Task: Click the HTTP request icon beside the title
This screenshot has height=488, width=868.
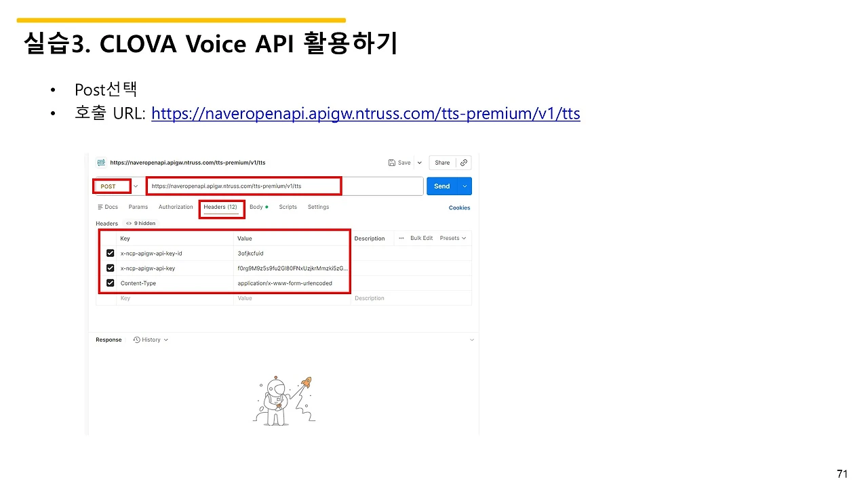Action: coord(102,163)
